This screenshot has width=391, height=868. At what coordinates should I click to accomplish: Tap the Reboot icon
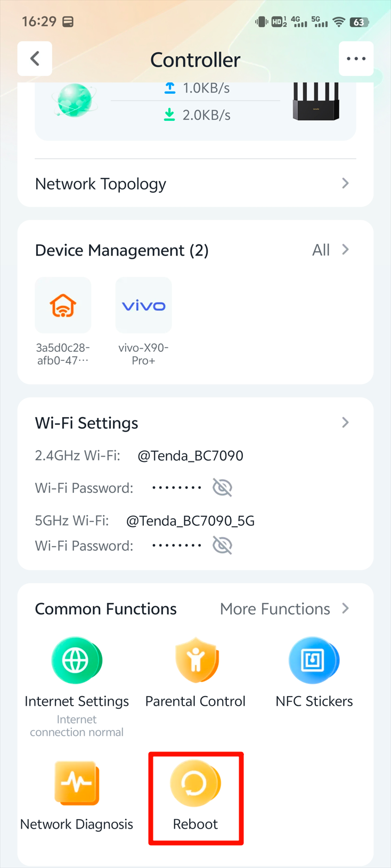coord(195,783)
